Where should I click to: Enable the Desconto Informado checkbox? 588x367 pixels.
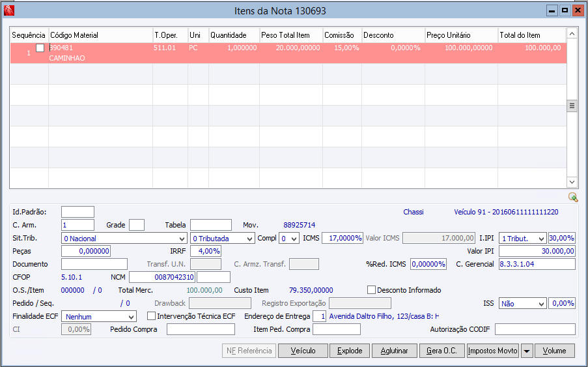click(372, 290)
